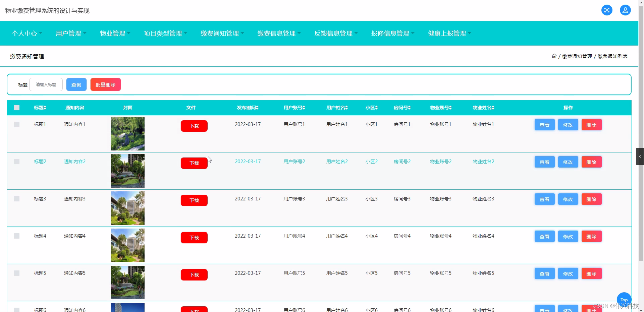The width and height of the screenshot is (644, 312).
Task: Check the checkbox for row 标题3
Action: click(17, 199)
